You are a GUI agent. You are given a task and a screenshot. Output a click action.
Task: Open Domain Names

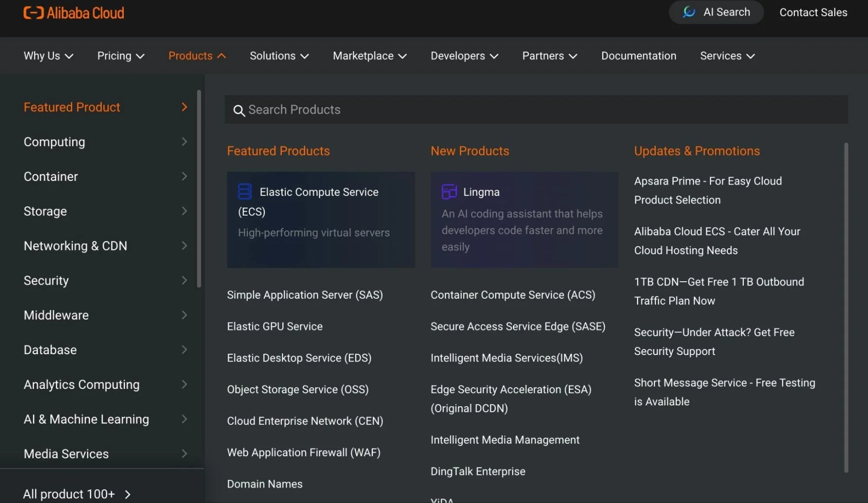click(265, 484)
